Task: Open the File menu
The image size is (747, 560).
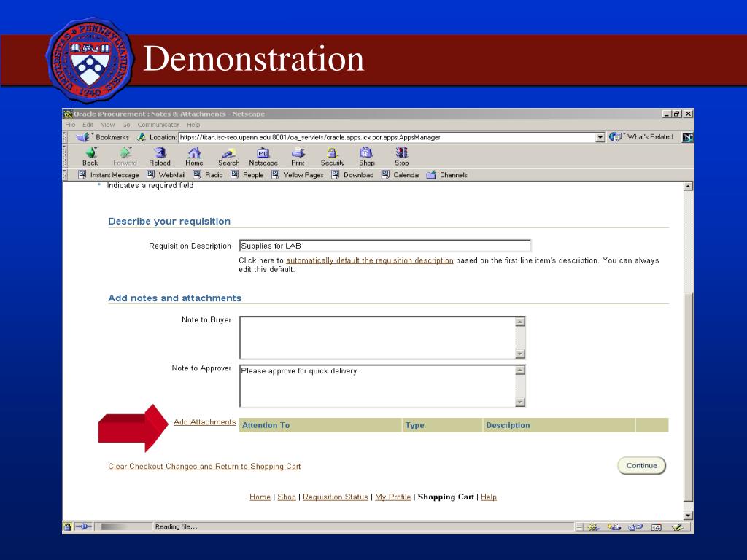Action: [70, 125]
